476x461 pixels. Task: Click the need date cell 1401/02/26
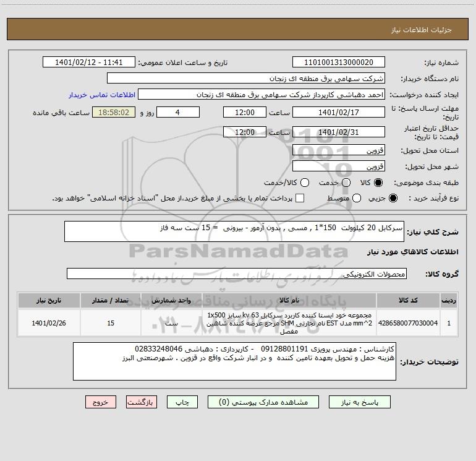point(49,323)
